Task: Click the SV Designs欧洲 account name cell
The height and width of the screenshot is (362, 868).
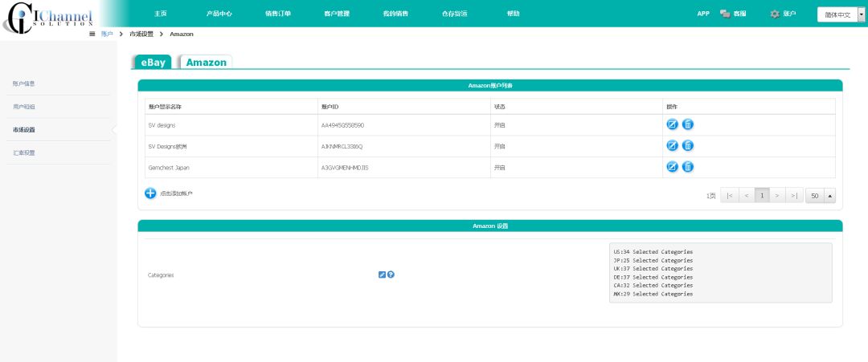Action: click(x=231, y=146)
